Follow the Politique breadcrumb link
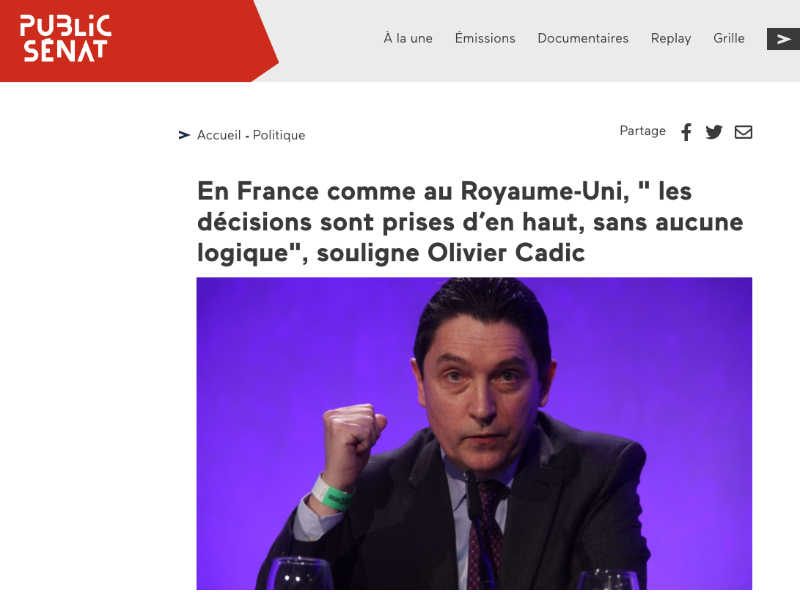800x601 pixels. [x=279, y=135]
